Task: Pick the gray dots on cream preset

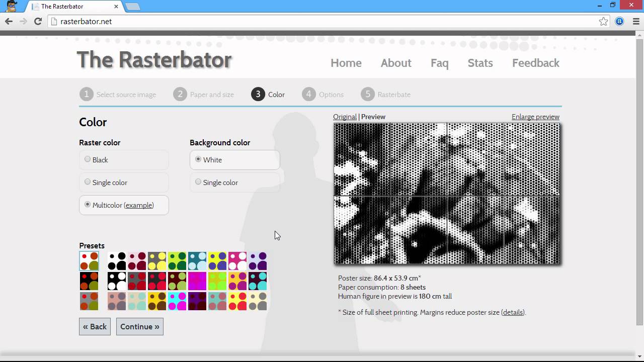Action: [258, 302]
